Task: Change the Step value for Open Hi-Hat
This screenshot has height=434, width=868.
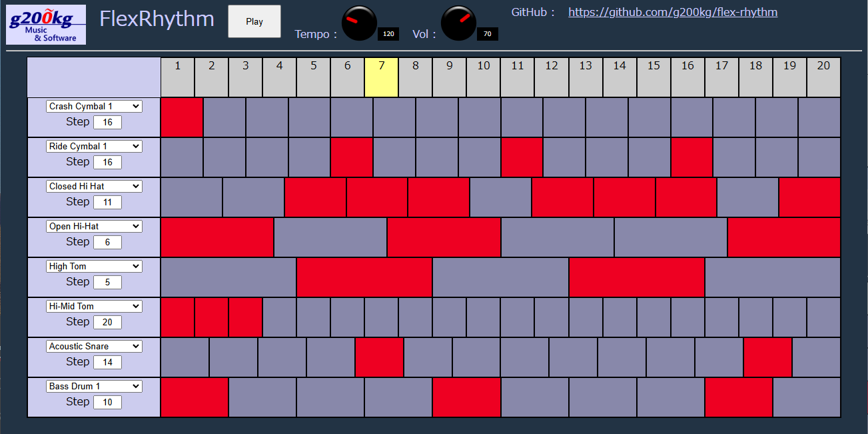Action: pos(107,241)
